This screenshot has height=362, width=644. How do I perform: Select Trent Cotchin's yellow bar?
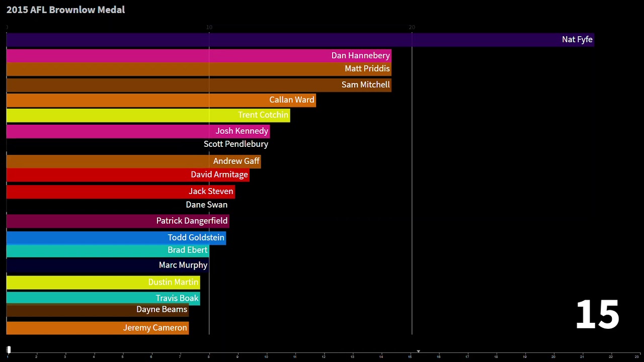pyautogui.click(x=148, y=116)
